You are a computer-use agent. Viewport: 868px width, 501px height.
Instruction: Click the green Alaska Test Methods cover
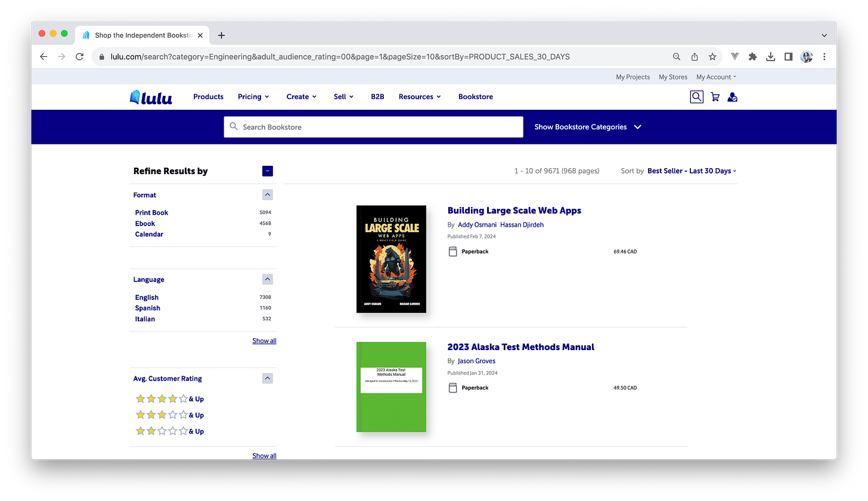[391, 386]
